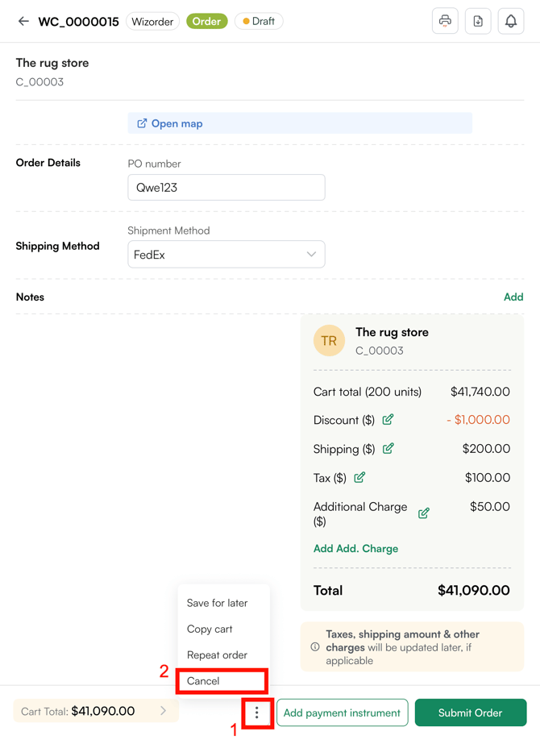This screenshot has width=540, height=756.
Task: Open more actions via the three-dot menu
Action: coord(256,712)
